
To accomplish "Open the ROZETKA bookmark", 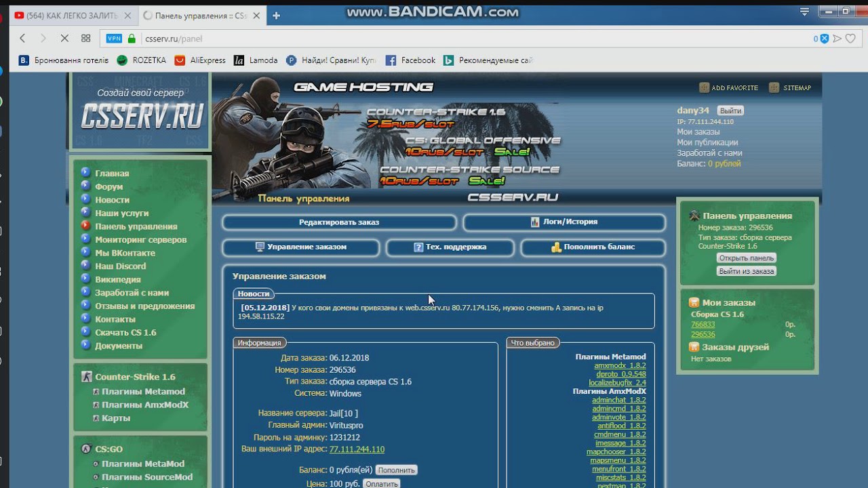I will point(141,60).
